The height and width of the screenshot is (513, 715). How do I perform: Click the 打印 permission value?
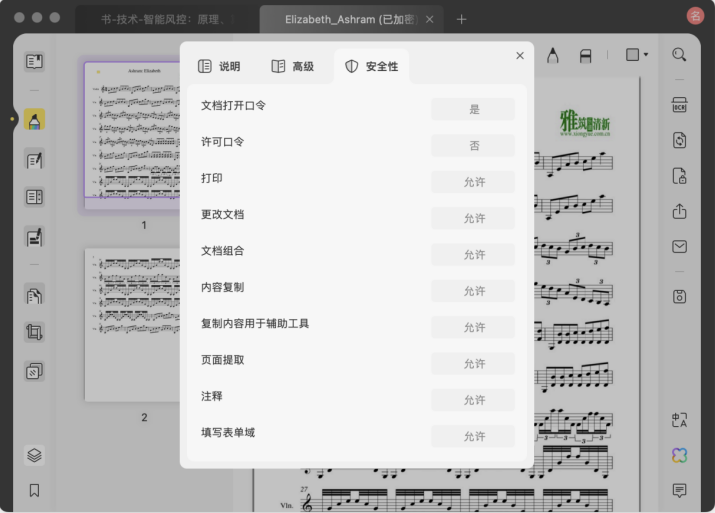473,182
